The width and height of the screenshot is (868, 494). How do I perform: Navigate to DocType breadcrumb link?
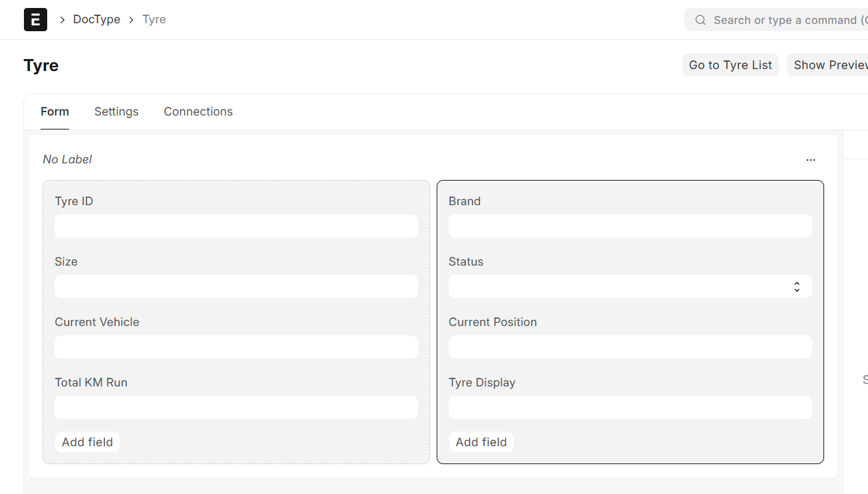(96, 20)
